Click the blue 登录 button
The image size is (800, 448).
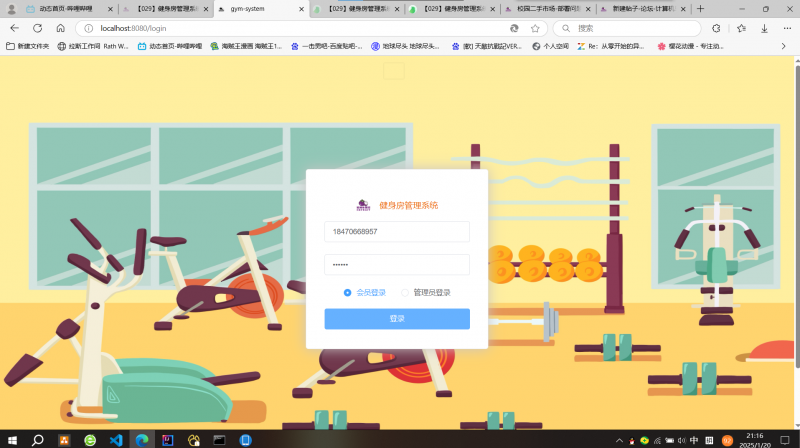(x=397, y=318)
